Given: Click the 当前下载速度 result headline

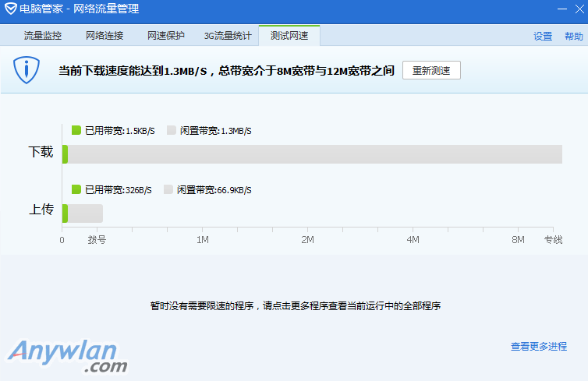Looking at the screenshot, I should click(226, 70).
